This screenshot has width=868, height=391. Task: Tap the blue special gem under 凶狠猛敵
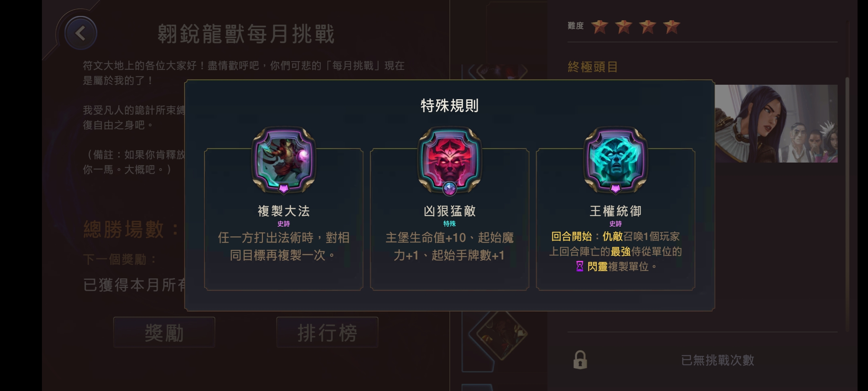tap(450, 189)
